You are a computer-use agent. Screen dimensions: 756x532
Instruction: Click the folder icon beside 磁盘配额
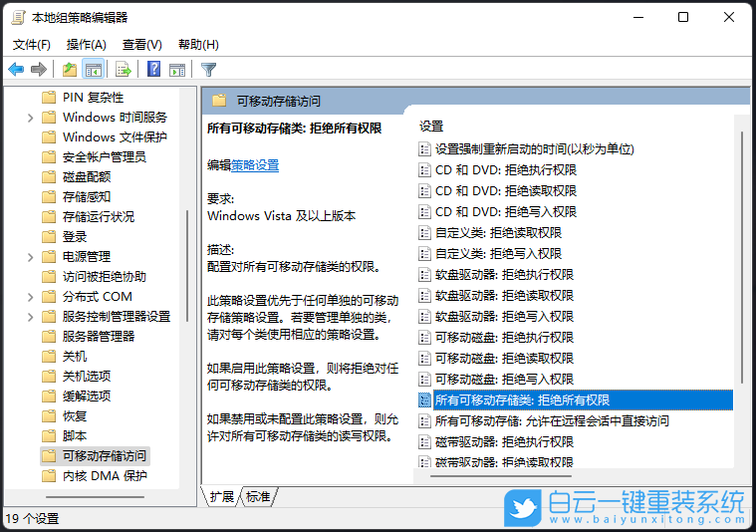point(49,177)
